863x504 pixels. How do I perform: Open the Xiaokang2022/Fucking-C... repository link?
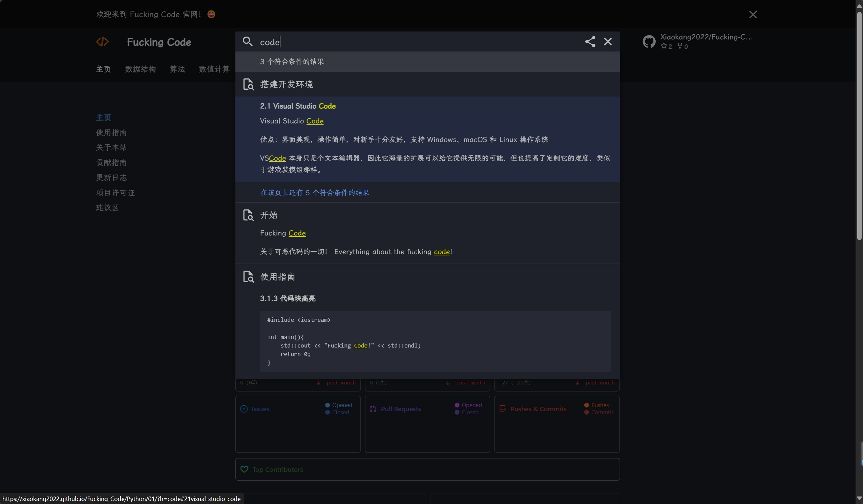(707, 37)
